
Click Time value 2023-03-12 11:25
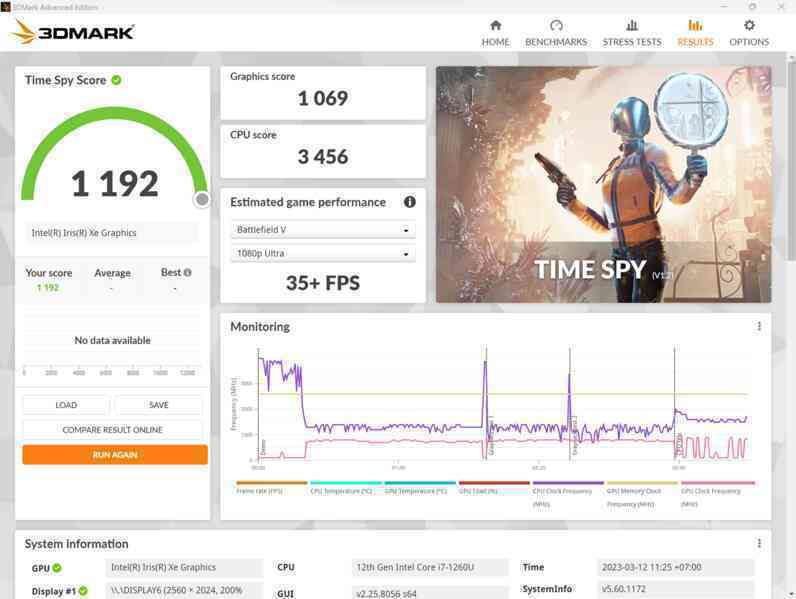[x=676, y=567]
